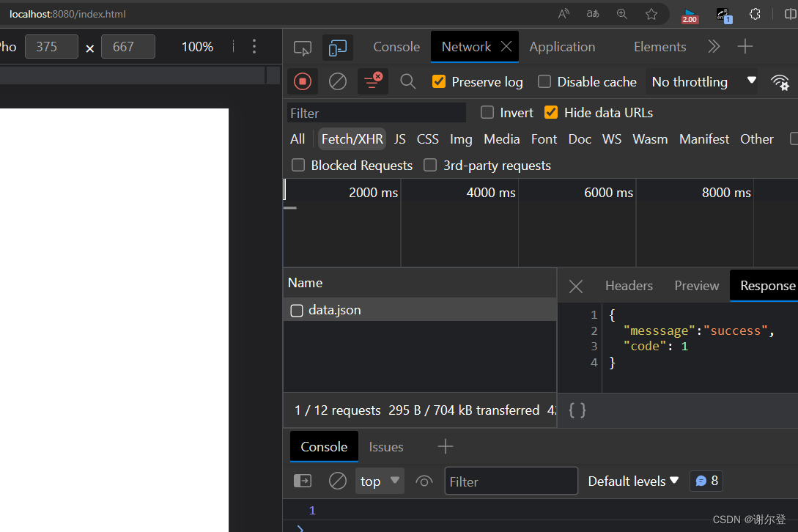This screenshot has width=798, height=532.
Task: Switch to the Application tab
Action: tap(562, 47)
